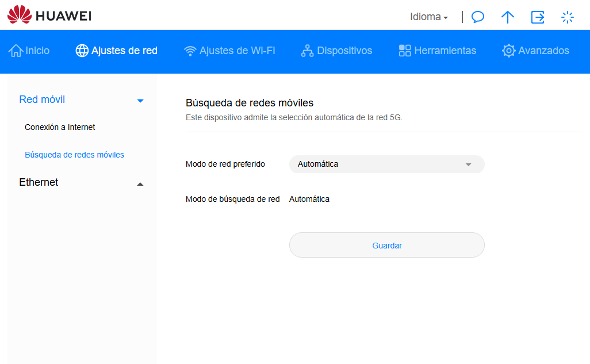Click the spinning loading status icon
Screen dimensions: 590x364
click(568, 17)
